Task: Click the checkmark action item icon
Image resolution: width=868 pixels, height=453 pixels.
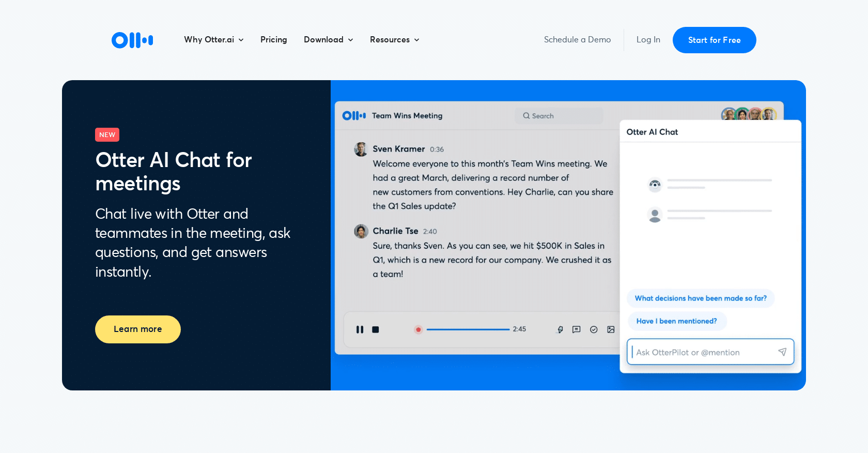Action: pos(594,329)
